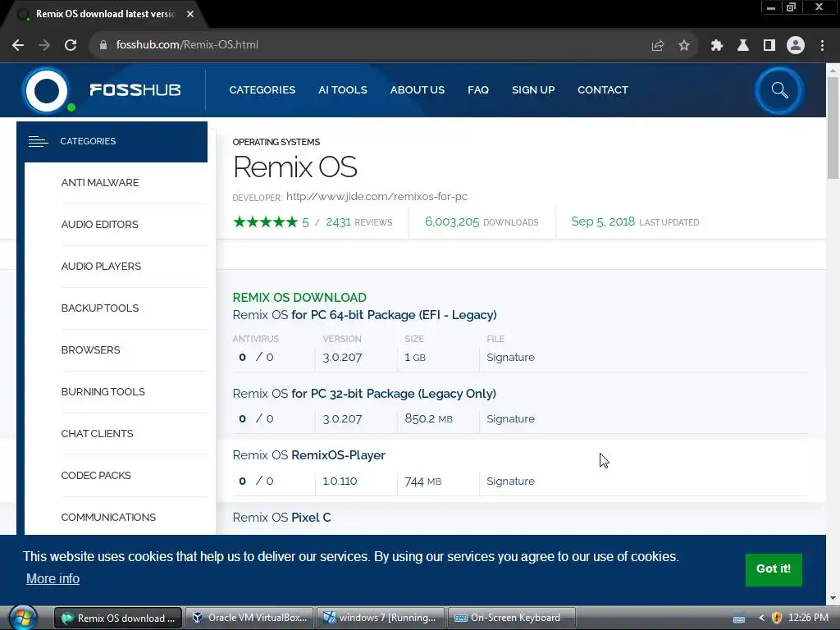Select the AUDIO EDITORS category
Screen dimensions: 840x630
99,225
